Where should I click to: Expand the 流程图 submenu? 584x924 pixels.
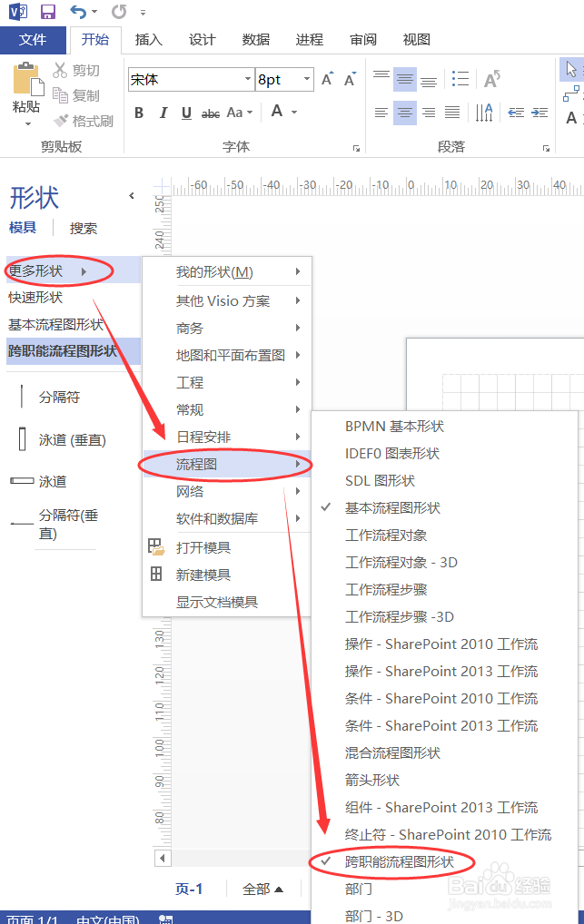227,465
